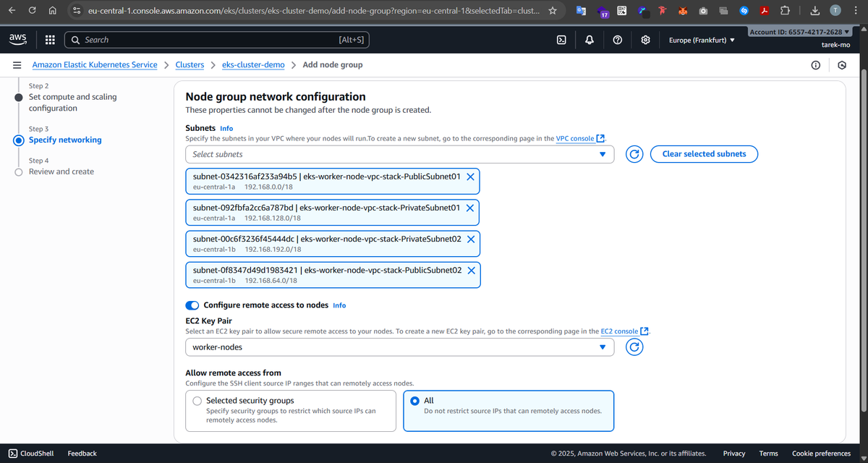This screenshot has width=868, height=463.
Task: Open Amazon Elastic Kubernetes Service breadcrumb
Action: tap(95, 65)
